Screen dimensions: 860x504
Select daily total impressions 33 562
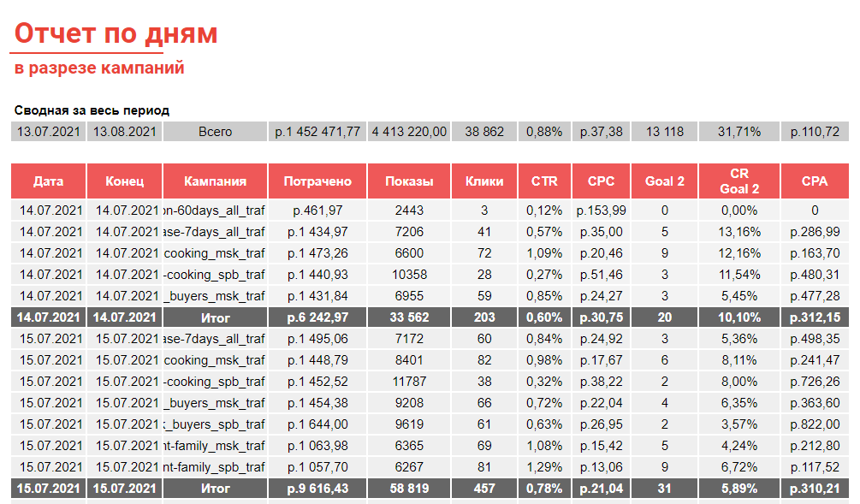coord(409,317)
